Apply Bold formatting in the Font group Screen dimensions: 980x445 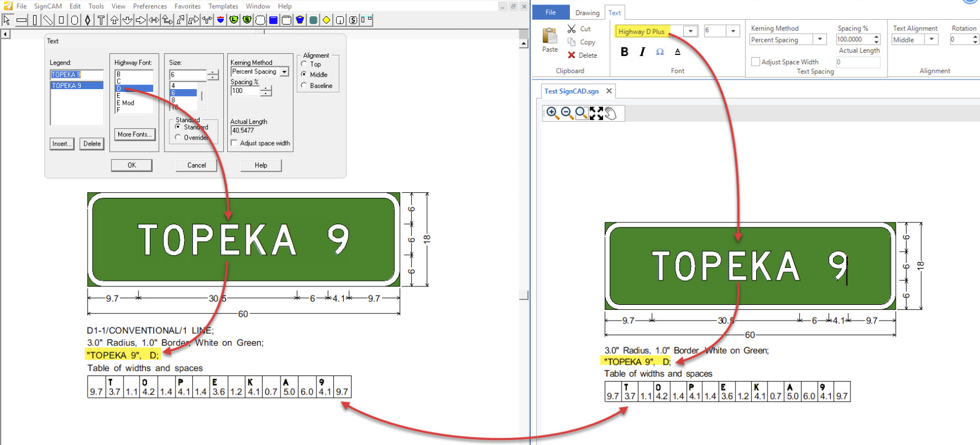[x=624, y=52]
